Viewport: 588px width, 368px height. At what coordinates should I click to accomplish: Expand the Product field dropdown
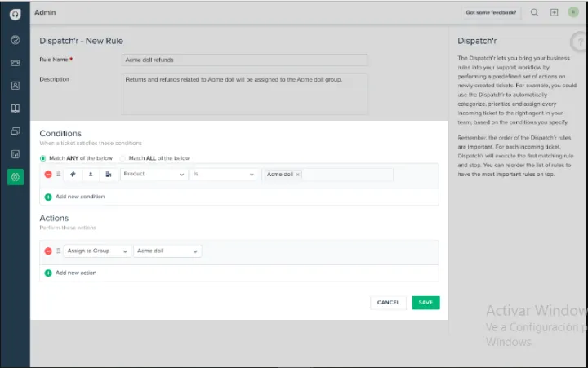pyautogui.click(x=154, y=174)
